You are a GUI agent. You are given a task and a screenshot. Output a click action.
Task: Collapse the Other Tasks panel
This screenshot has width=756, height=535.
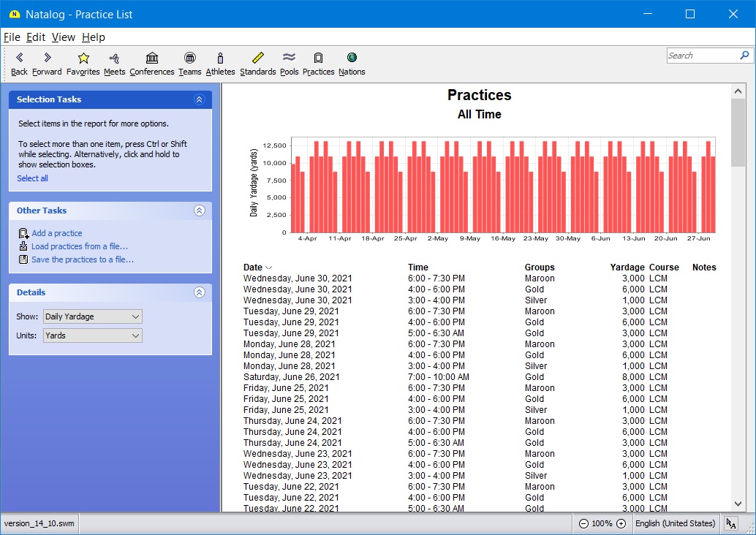[199, 210]
